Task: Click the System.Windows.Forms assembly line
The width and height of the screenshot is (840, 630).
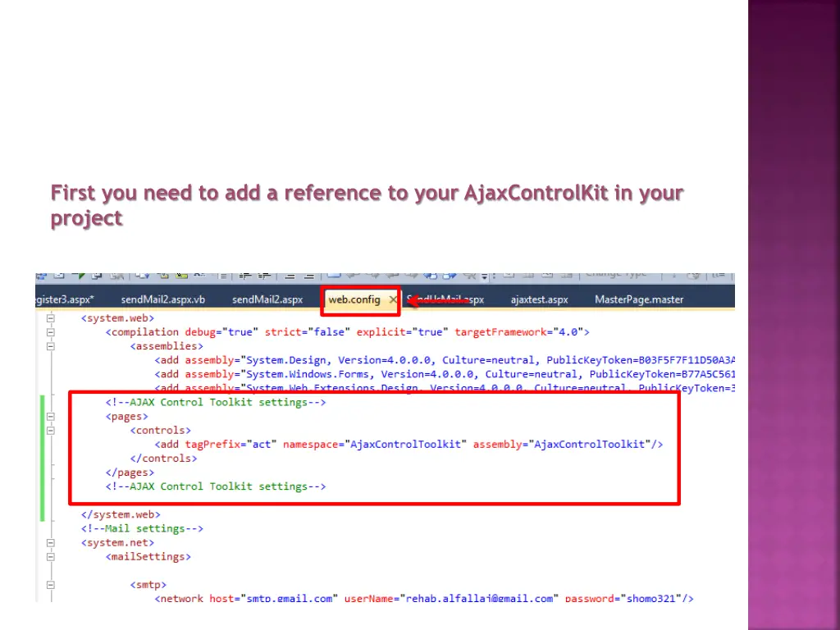Action: pyautogui.click(x=445, y=374)
